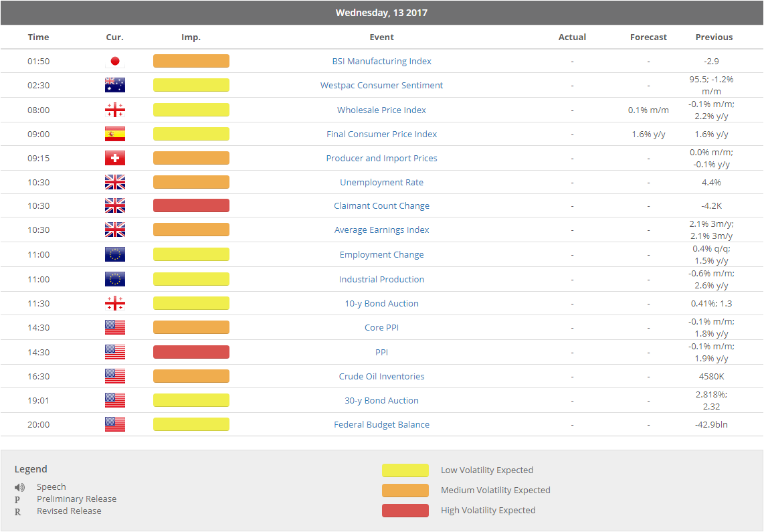764x532 pixels.
Task: Click the Japan flag icon
Action: (114, 62)
